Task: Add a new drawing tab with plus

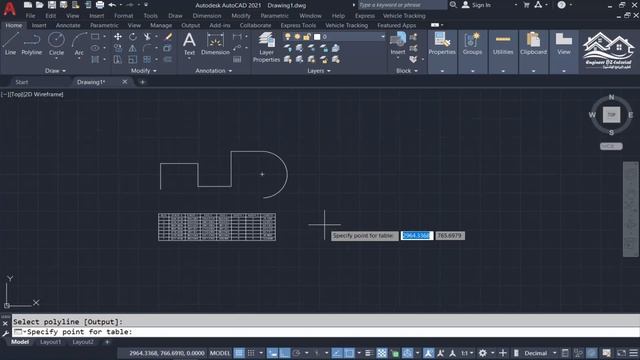Action: click(142, 82)
